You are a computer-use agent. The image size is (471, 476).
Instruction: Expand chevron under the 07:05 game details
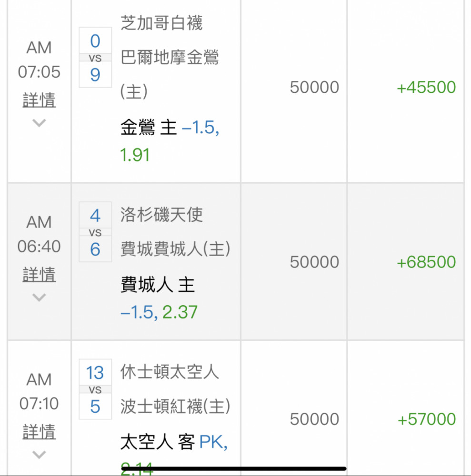tap(39, 123)
